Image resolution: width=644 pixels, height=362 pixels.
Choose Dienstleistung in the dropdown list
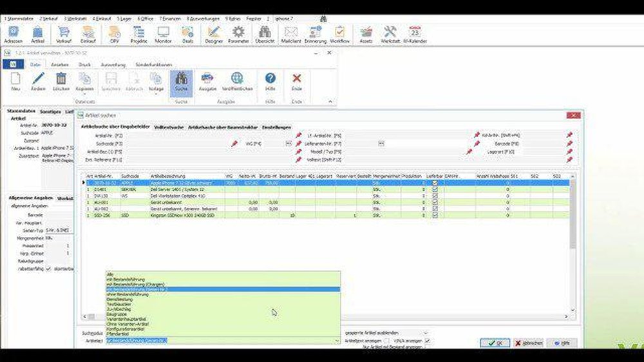(x=223, y=299)
